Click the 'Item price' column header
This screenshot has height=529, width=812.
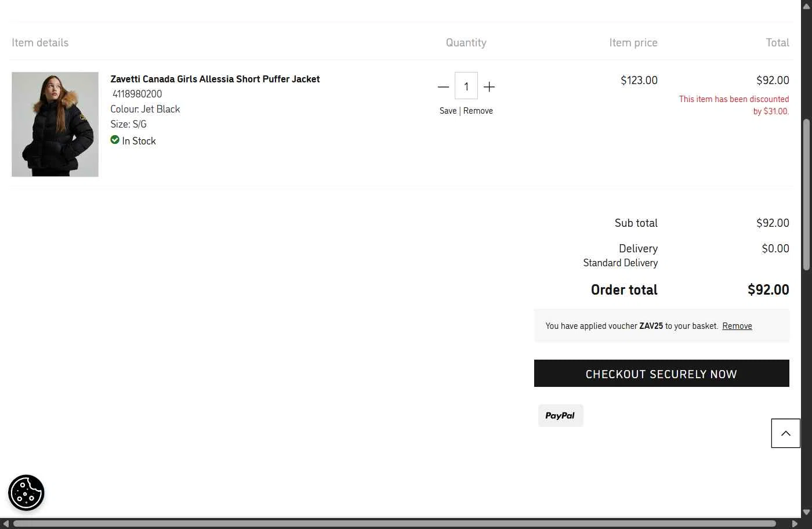point(633,42)
